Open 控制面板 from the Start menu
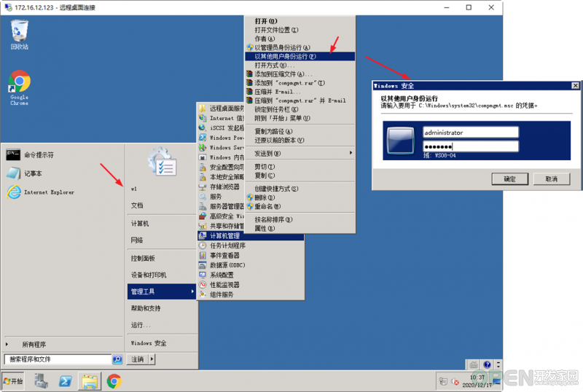The image size is (583, 392). (x=143, y=258)
